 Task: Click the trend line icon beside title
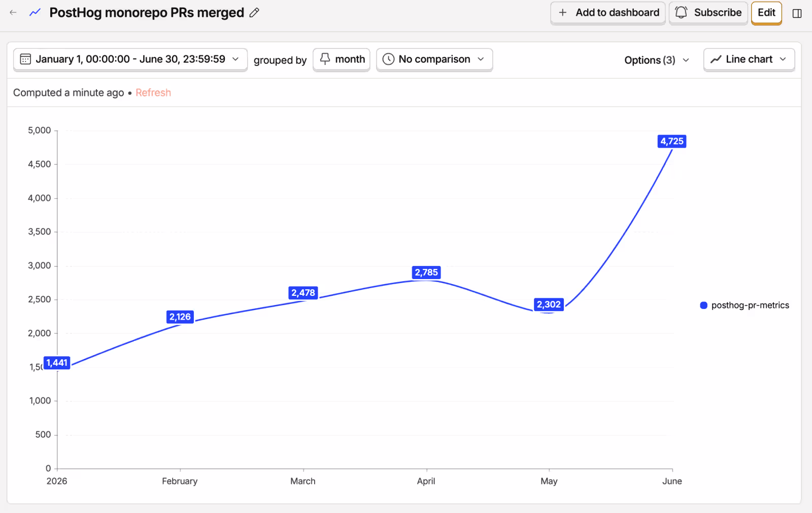[35, 13]
